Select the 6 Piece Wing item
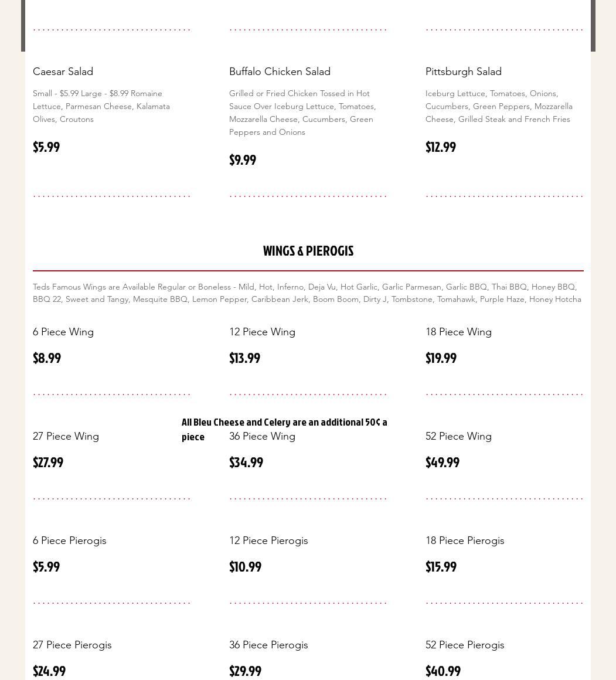This screenshot has height=680, width=616. point(63,332)
